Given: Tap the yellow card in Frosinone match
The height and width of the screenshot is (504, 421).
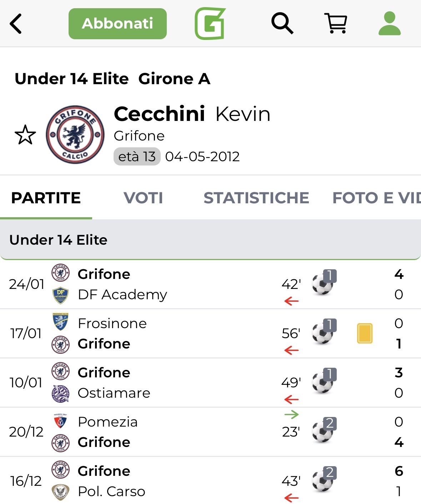Looking at the screenshot, I should tap(365, 333).
